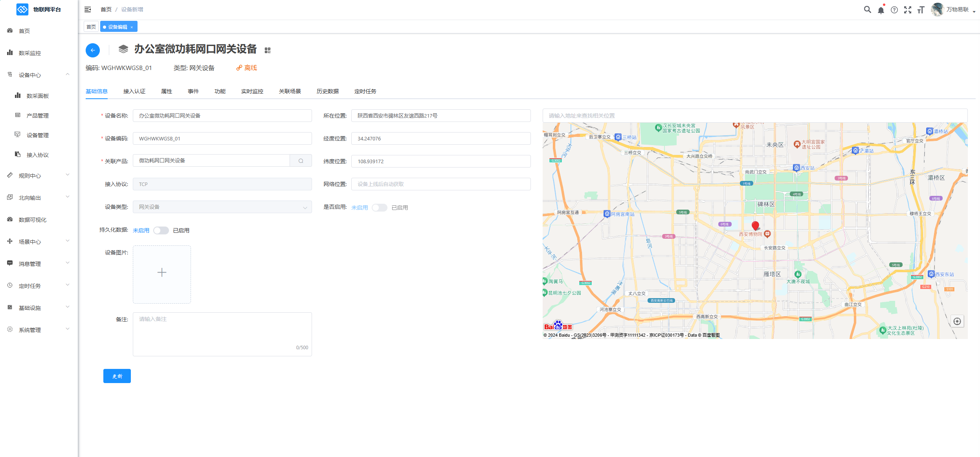Toggle the 是否启用 switch
Image resolution: width=980 pixels, height=457 pixels.
[x=379, y=208]
